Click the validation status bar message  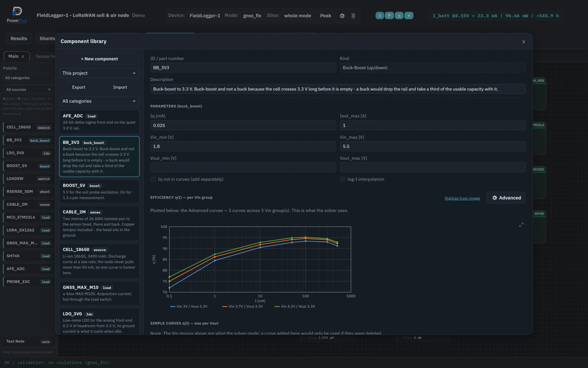tap(57, 362)
